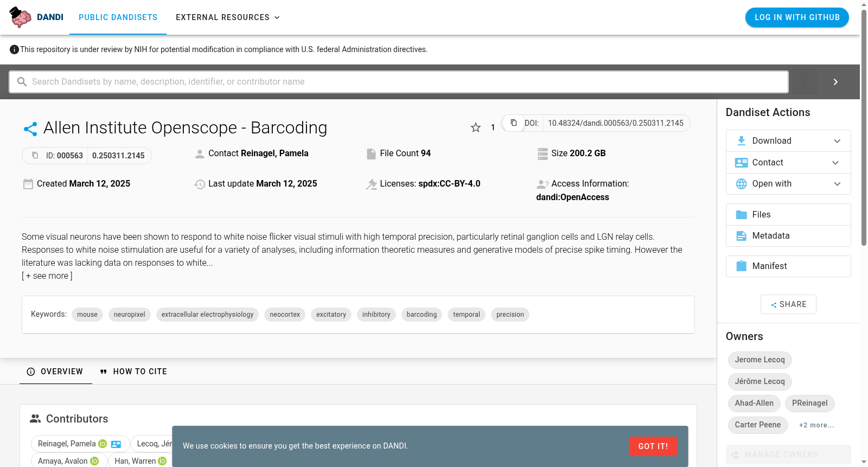Screen dimensions: 868x467
Task: Click the Share button
Action: 788,304
